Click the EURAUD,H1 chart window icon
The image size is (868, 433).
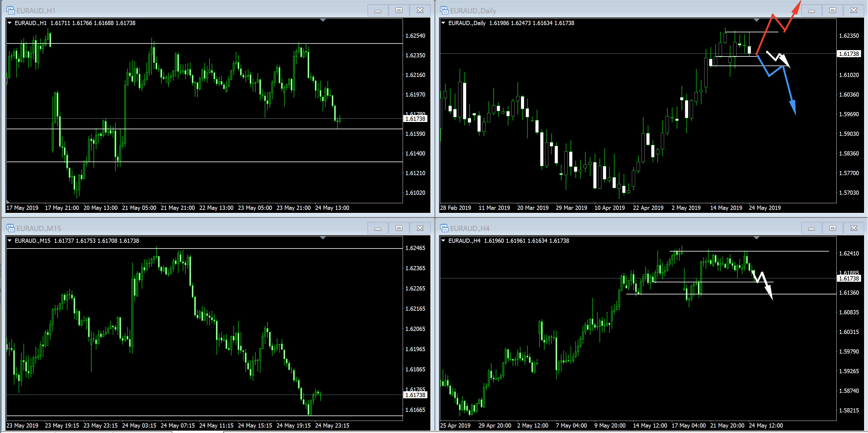[11, 11]
